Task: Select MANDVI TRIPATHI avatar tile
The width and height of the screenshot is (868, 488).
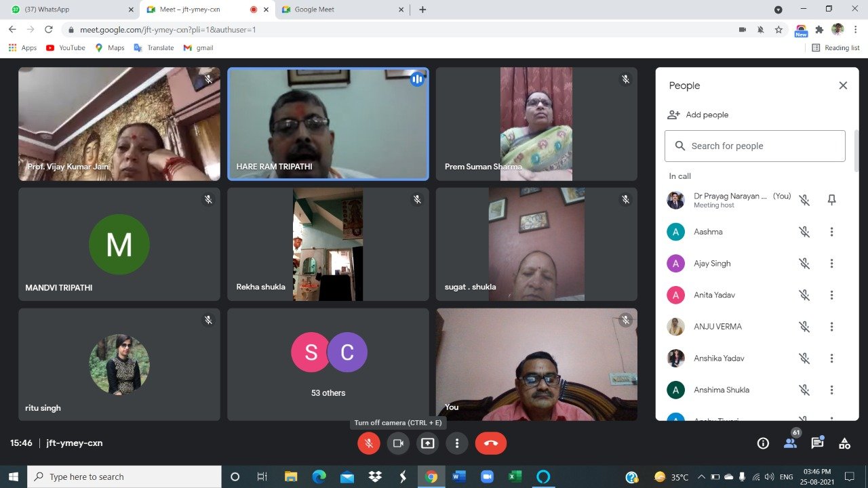Action: 119,244
